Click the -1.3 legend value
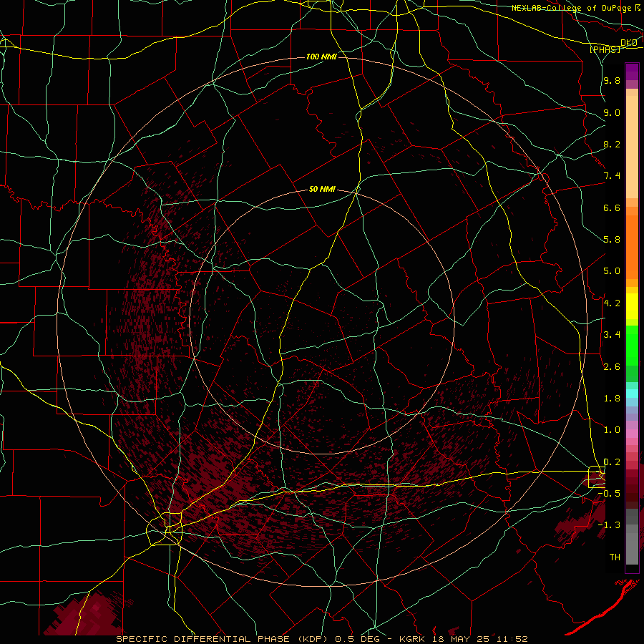This screenshot has height=644, width=644. [610, 525]
